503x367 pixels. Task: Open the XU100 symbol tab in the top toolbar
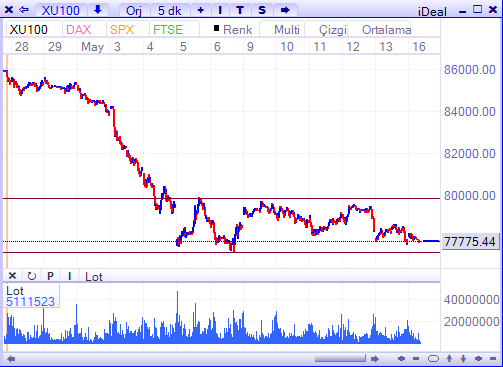pyautogui.click(x=61, y=10)
